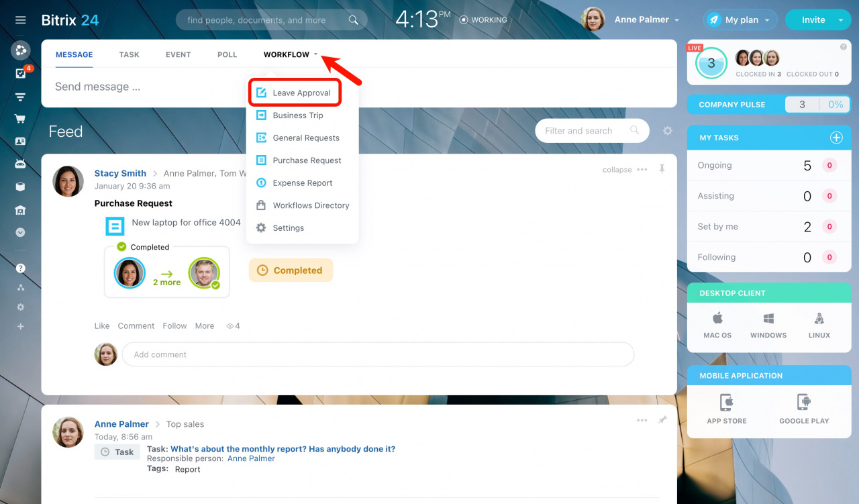Add new task with plus icon

836,138
